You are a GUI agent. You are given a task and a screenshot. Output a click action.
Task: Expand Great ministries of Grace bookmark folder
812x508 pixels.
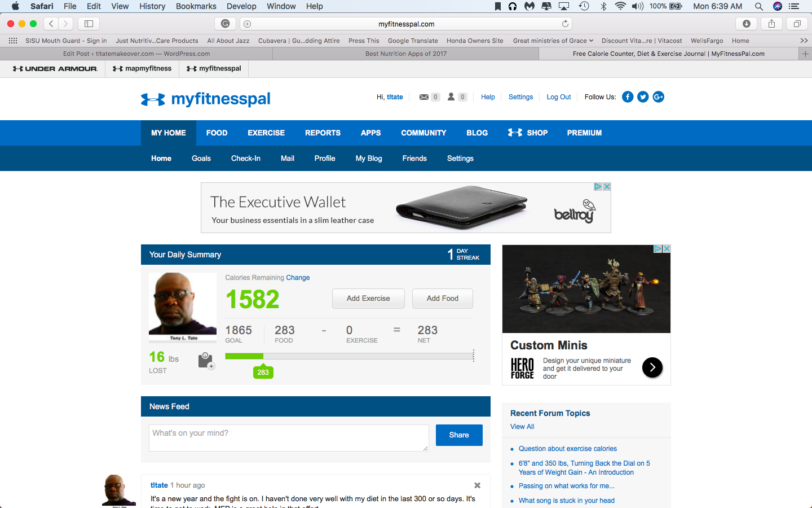click(553, 41)
